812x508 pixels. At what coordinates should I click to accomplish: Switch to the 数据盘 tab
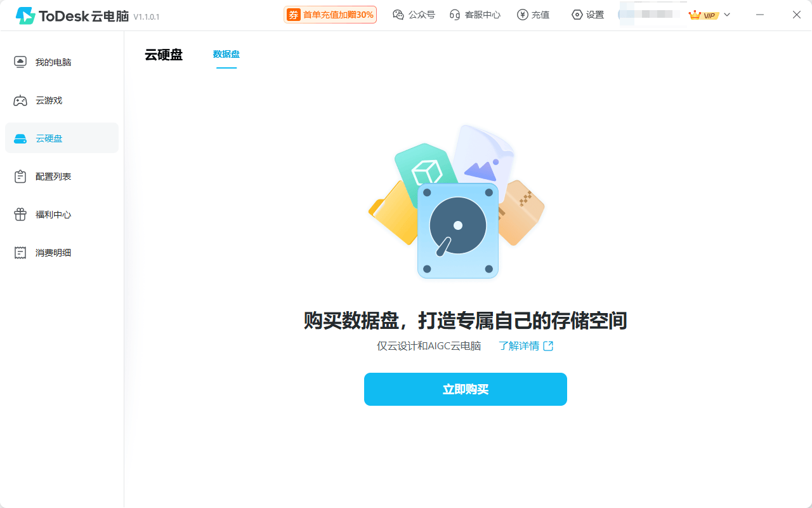click(226, 55)
